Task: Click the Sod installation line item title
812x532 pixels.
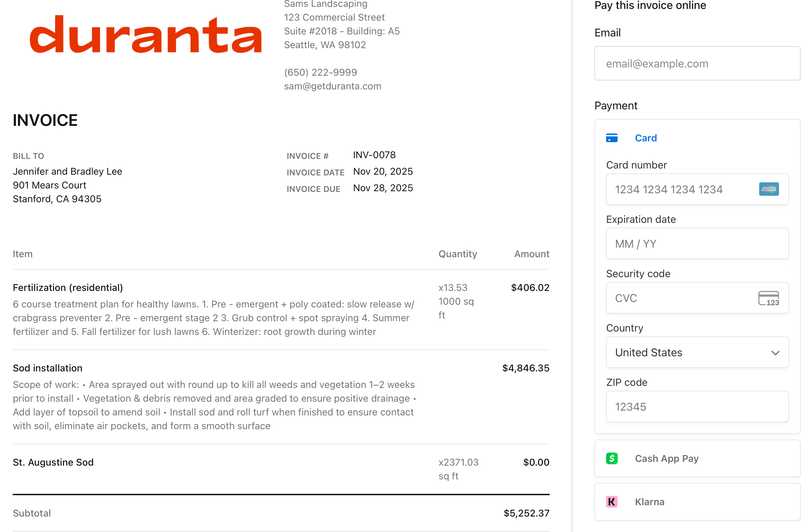Action: [47, 368]
